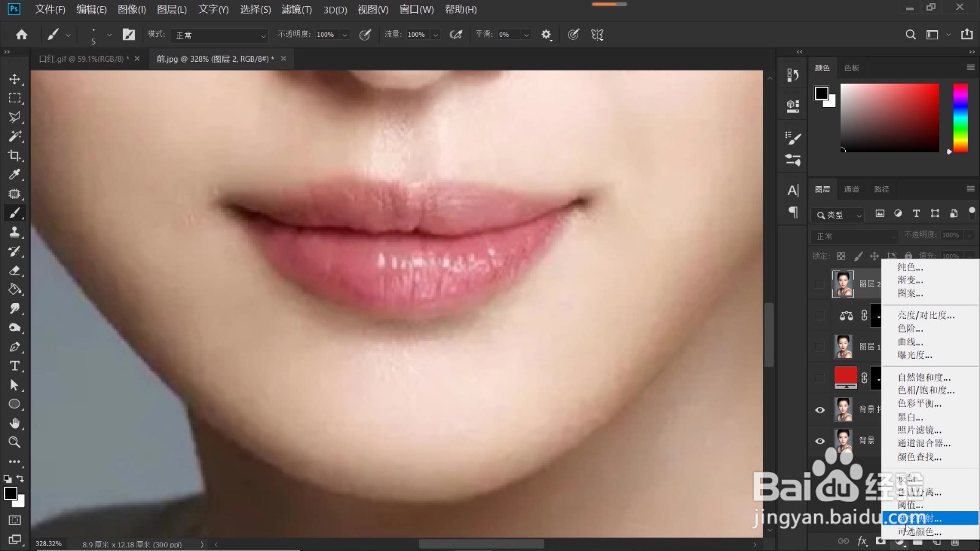Image resolution: width=980 pixels, height=551 pixels.
Task: Open the brush blend mode 正常 dropdown
Action: tap(220, 36)
